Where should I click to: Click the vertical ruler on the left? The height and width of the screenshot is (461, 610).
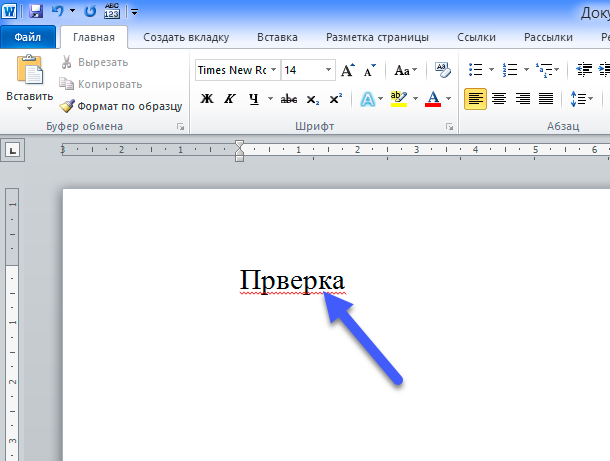(12, 324)
